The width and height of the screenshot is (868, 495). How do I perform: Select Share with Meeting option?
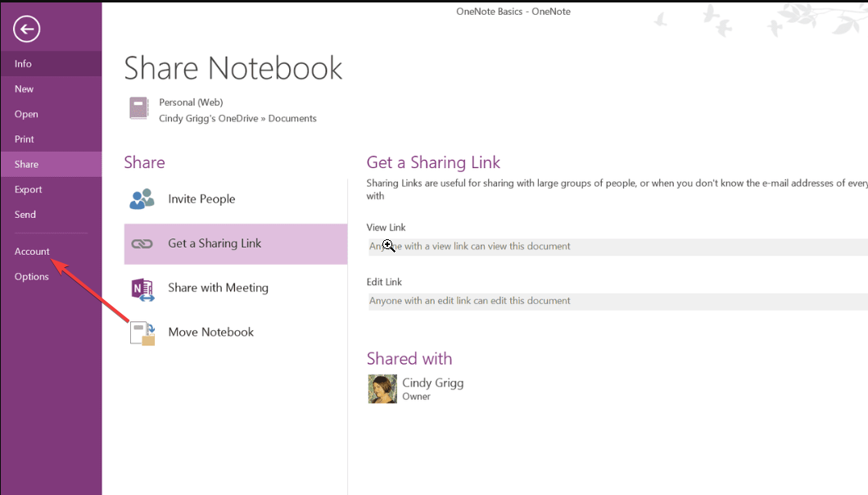point(236,288)
